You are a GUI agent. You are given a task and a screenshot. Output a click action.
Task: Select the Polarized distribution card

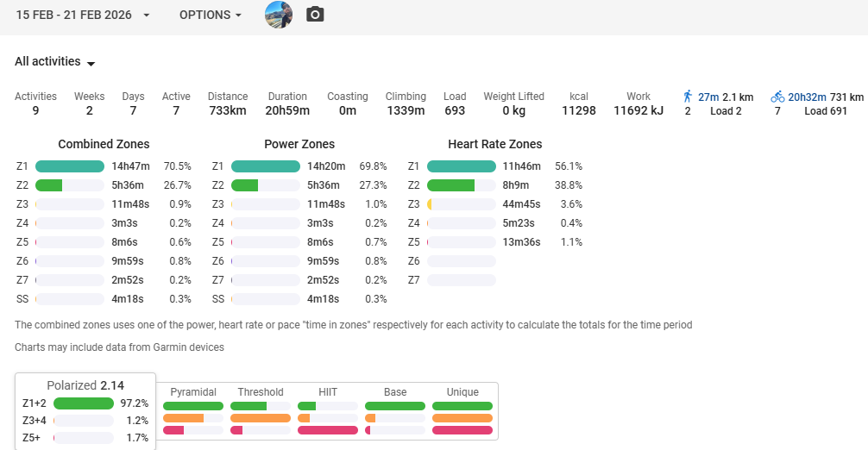85,410
